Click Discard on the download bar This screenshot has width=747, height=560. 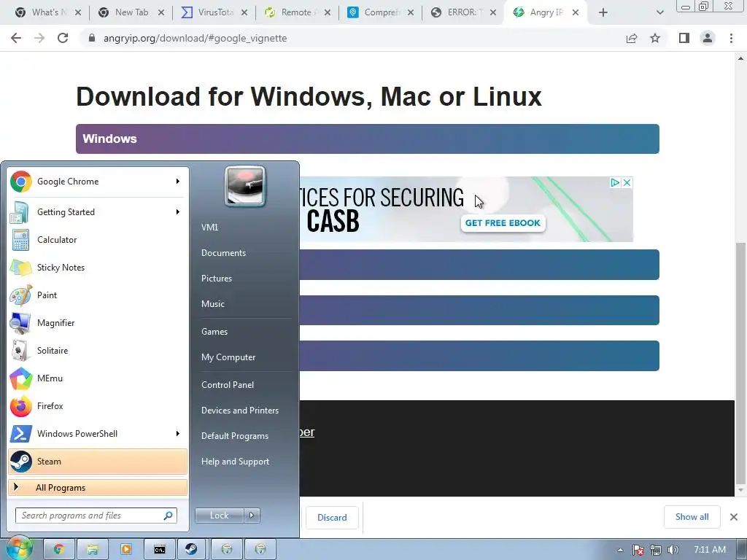(332, 517)
